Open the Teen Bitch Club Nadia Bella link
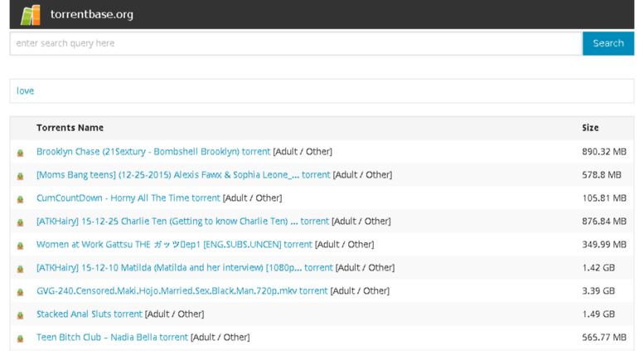The image size is (644, 351). pos(112,338)
